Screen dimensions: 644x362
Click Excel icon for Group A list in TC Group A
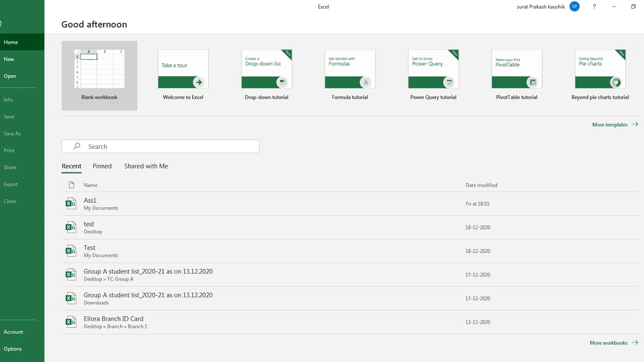click(71, 275)
